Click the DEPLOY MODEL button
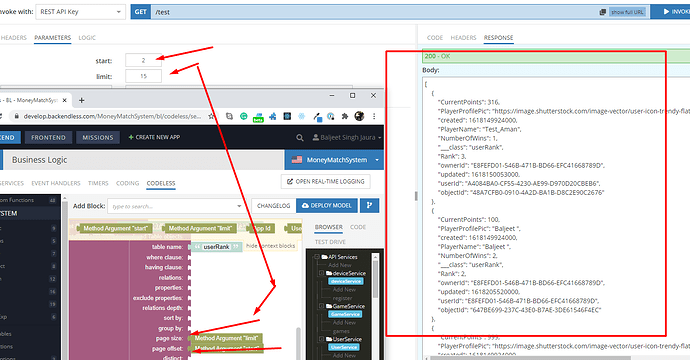 click(327, 206)
